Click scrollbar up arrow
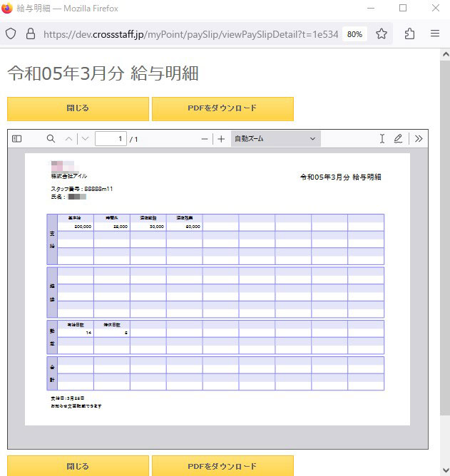 tap(446, 54)
